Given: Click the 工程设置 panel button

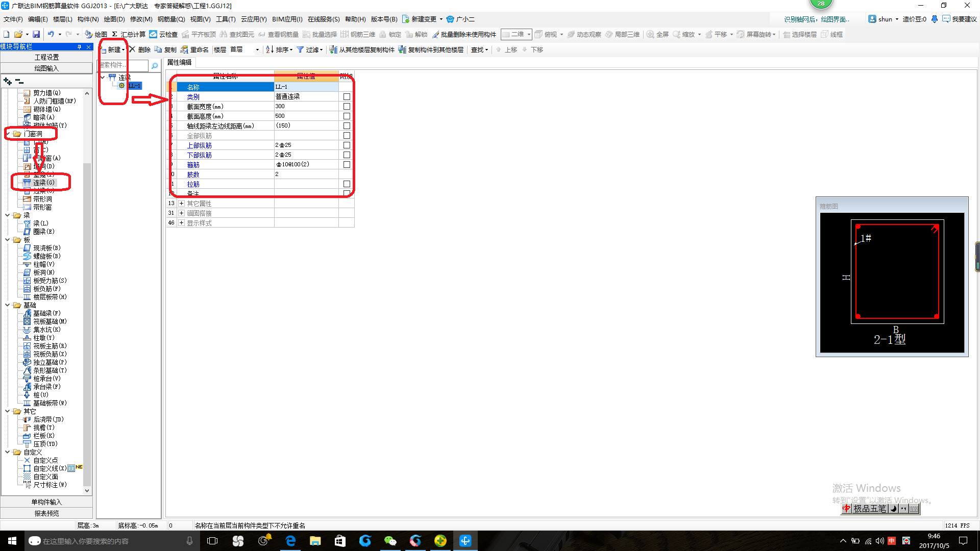Looking at the screenshot, I should click(x=46, y=57).
